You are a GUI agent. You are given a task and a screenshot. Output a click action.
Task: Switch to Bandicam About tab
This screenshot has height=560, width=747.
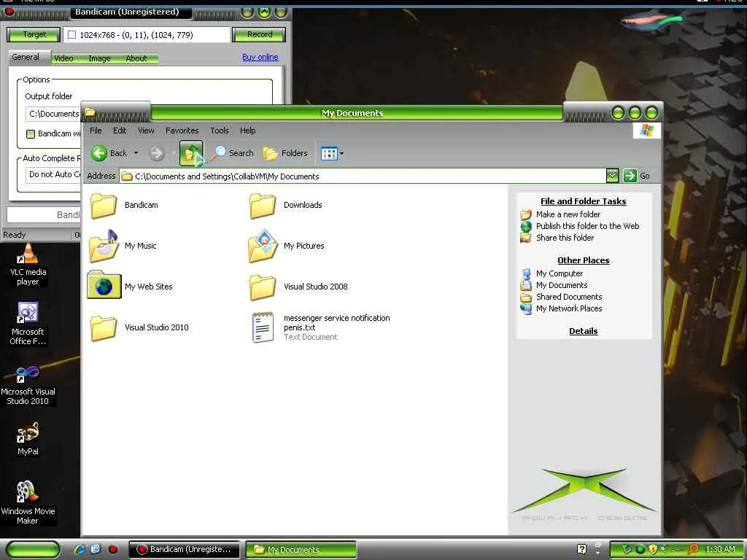click(x=136, y=58)
